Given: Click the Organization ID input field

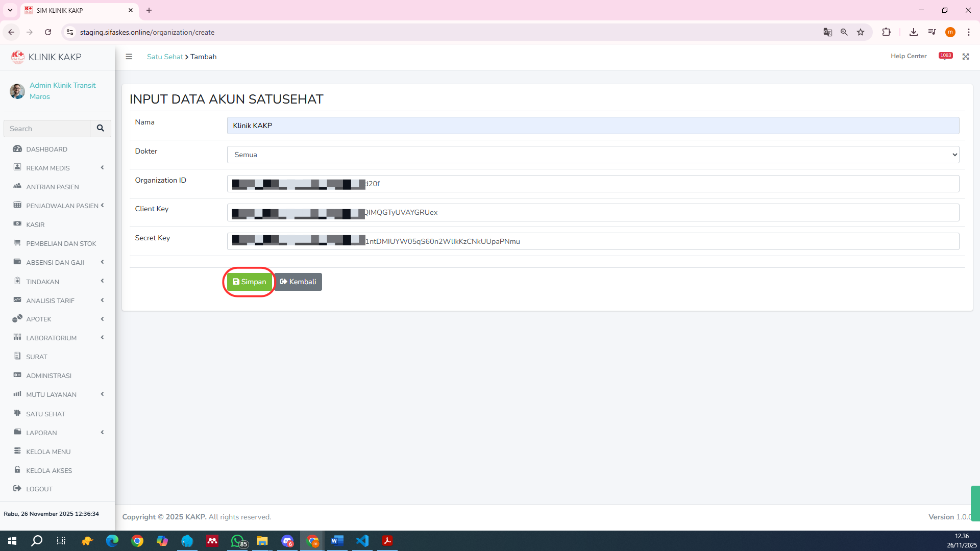Looking at the screenshot, I should point(593,184).
